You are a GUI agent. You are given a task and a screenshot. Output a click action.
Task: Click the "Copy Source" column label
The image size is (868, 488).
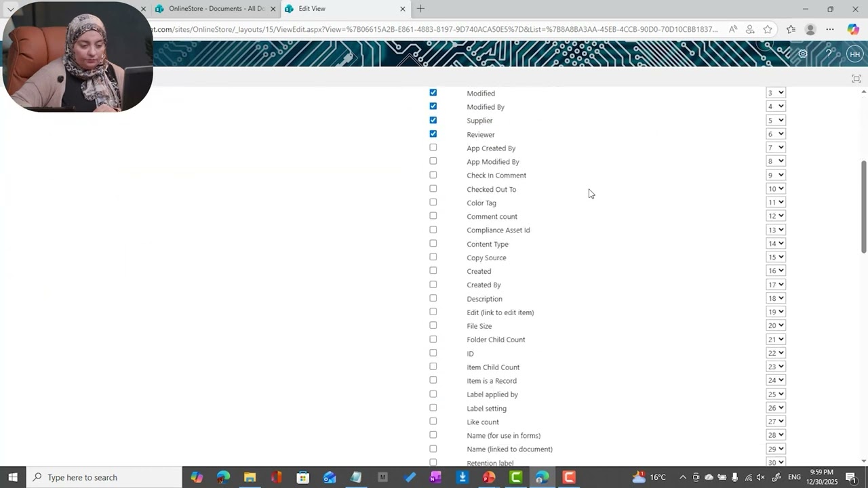486,258
